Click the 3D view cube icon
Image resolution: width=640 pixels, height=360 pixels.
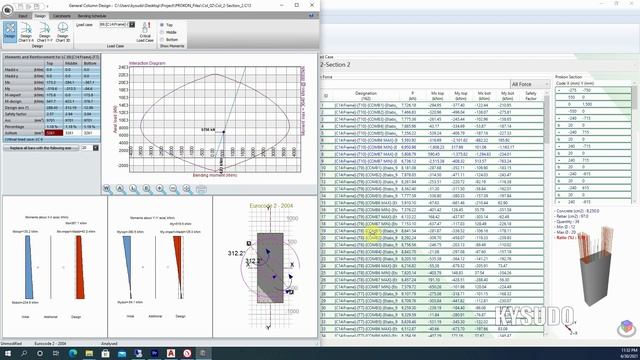[627, 327]
